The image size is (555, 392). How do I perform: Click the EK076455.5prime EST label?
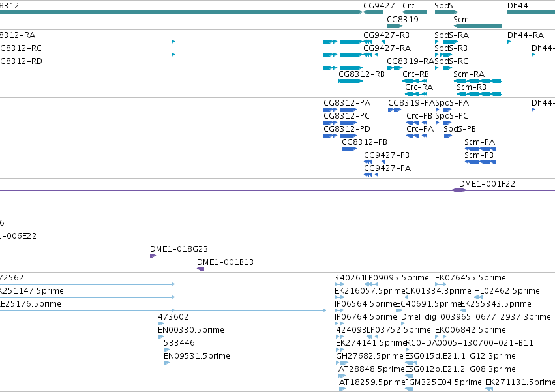coord(470,278)
